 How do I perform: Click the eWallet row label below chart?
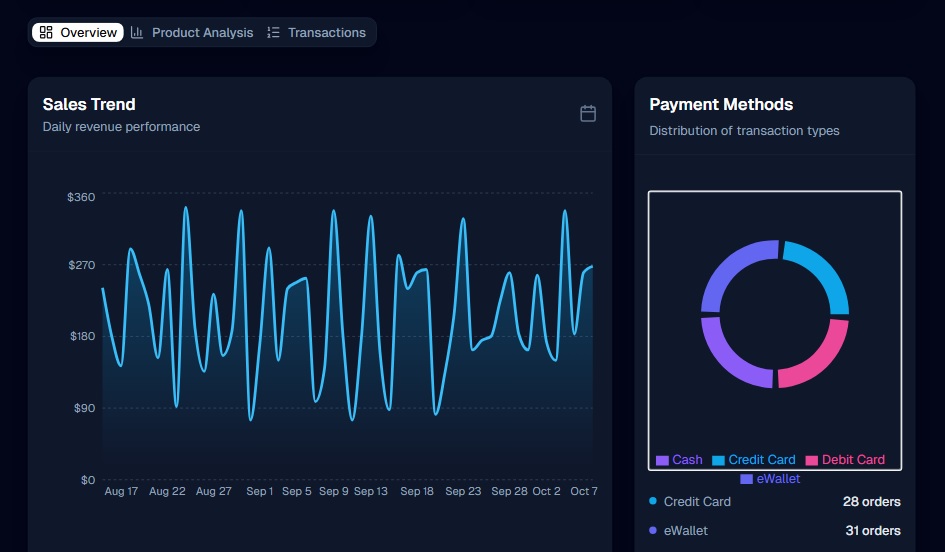click(x=685, y=530)
